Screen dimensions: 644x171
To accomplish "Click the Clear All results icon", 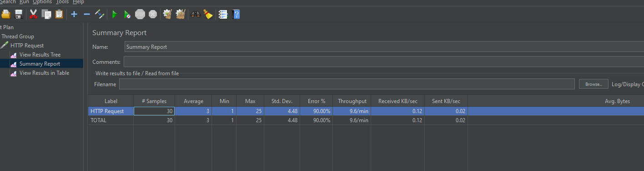I will tap(181, 14).
